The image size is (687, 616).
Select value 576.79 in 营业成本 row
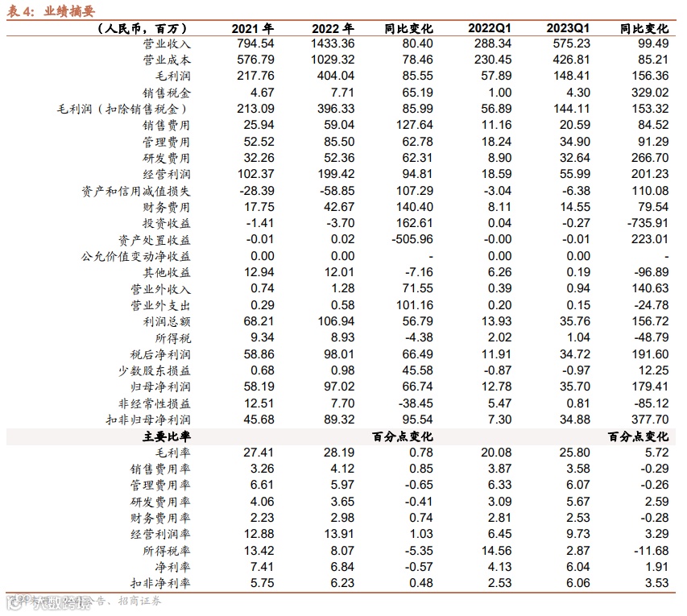[x=255, y=60]
